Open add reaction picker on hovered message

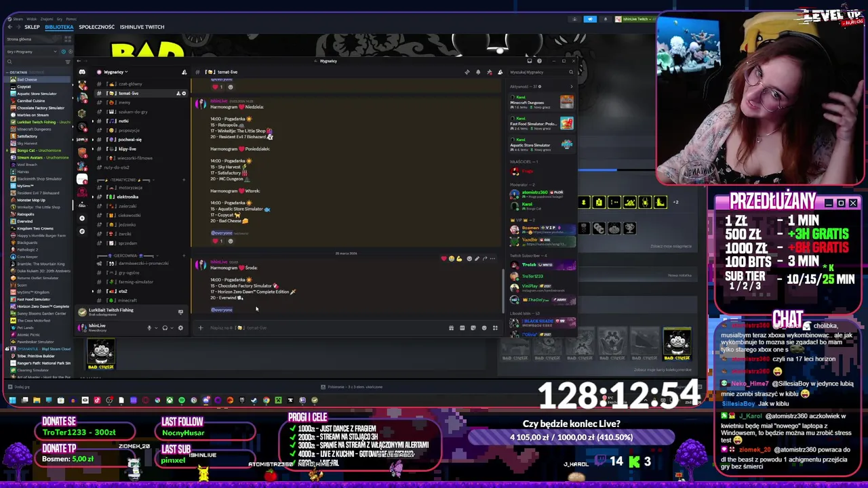tap(469, 259)
